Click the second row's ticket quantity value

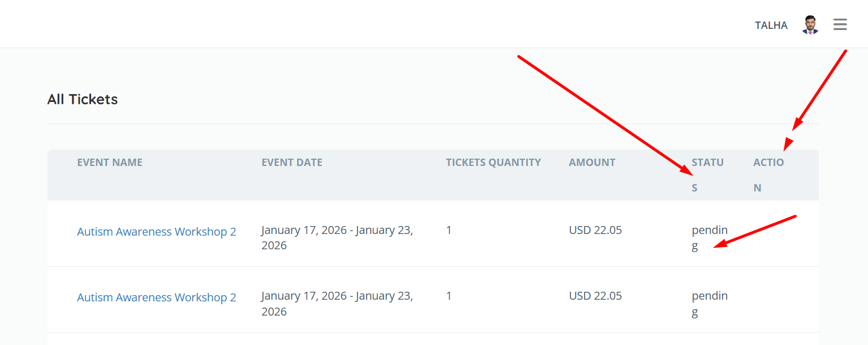click(x=449, y=296)
